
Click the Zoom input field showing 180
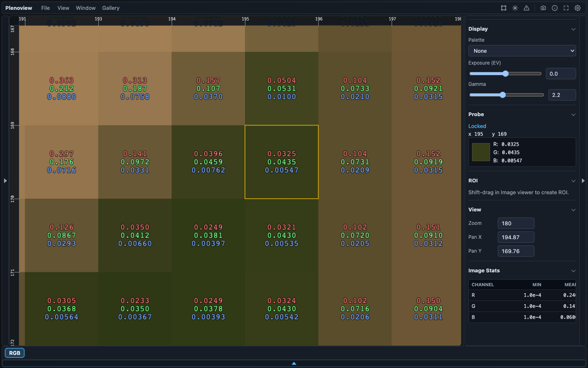(516, 223)
